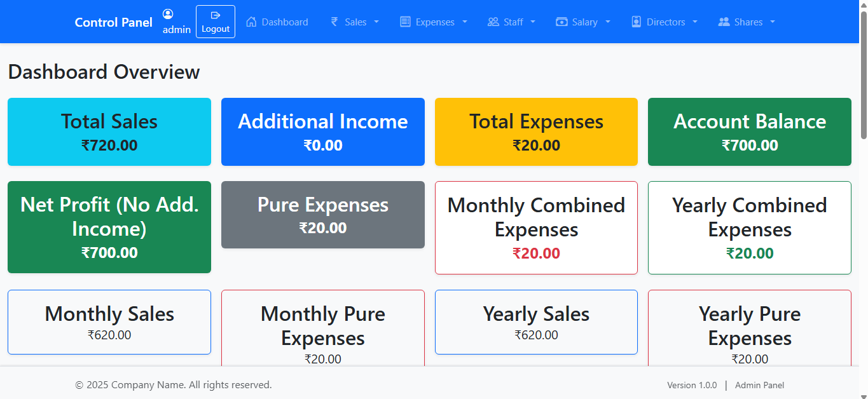Click the admin user profile icon
Screen dimensions: 868x399
(x=167, y=14)
